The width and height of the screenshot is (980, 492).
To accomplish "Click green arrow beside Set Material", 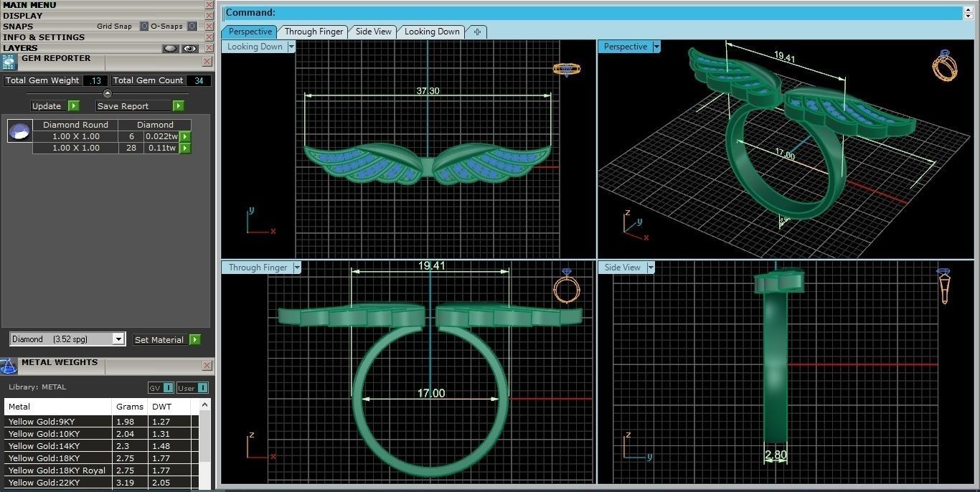I will click(x=195, y=340).
